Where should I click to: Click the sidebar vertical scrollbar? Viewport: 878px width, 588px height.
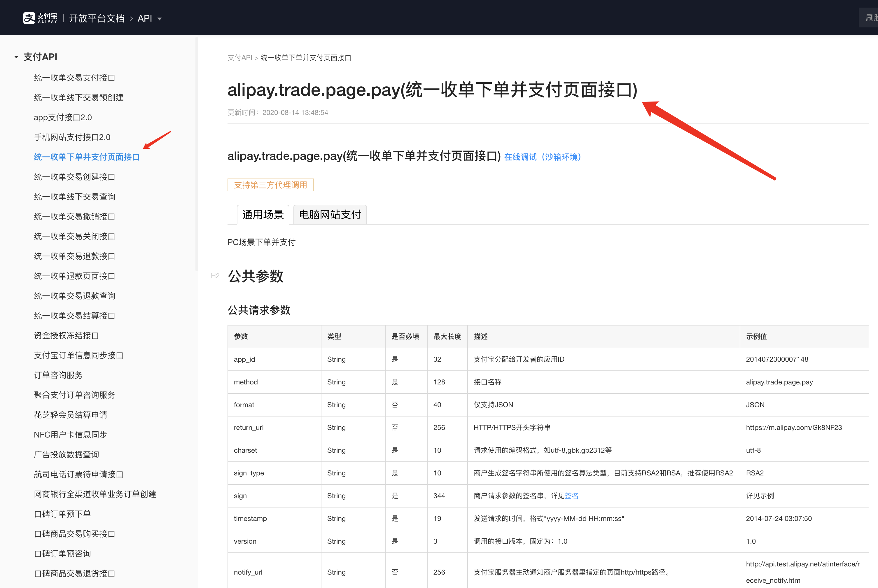click(197, 154)
